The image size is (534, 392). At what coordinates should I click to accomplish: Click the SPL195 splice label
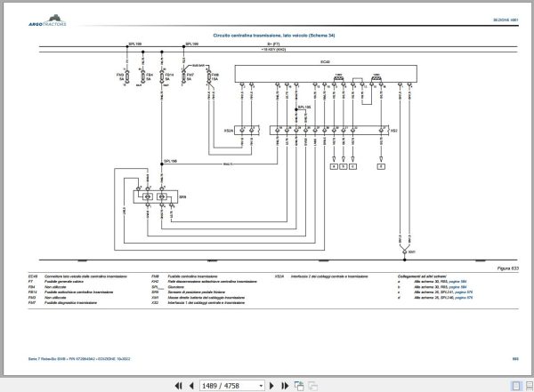tap(304, 108)
